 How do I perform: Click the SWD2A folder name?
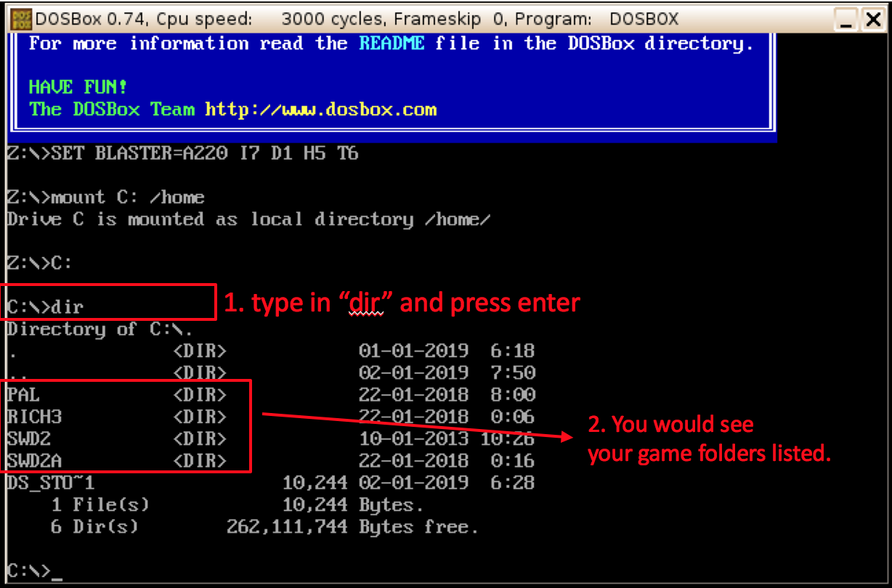point(34,460)
